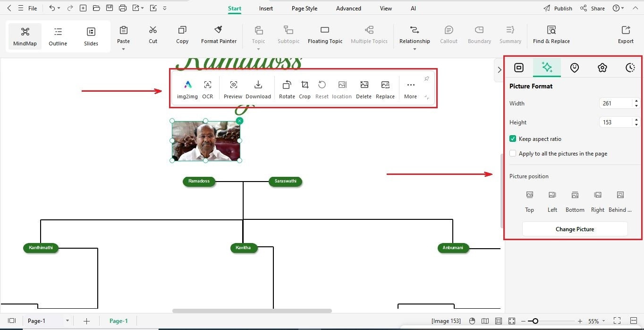The height and width of the screenshot is (330, 644).
Task: Open the history clock panel tab
Action: 630,68
